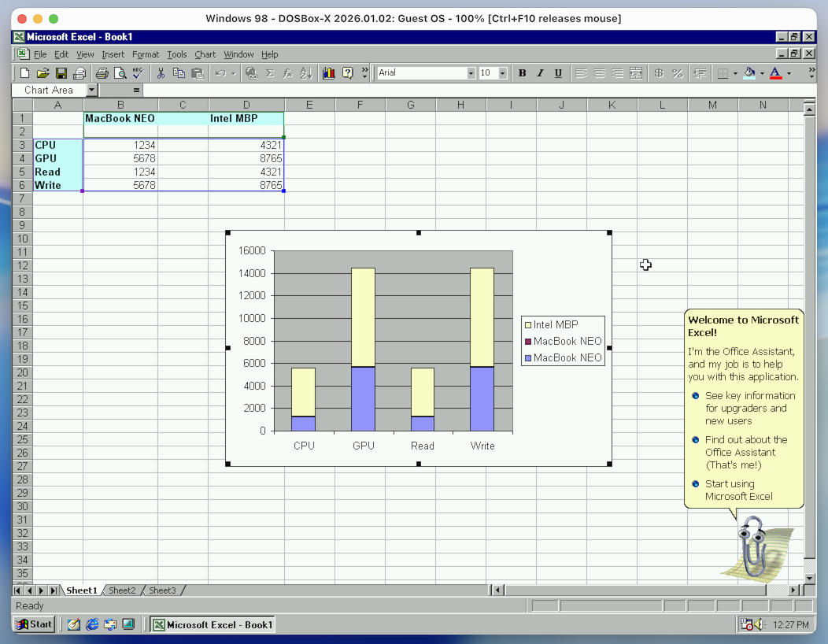
Task: Launch Internet Explorer quick launch icon
Action: click(92, 624)
